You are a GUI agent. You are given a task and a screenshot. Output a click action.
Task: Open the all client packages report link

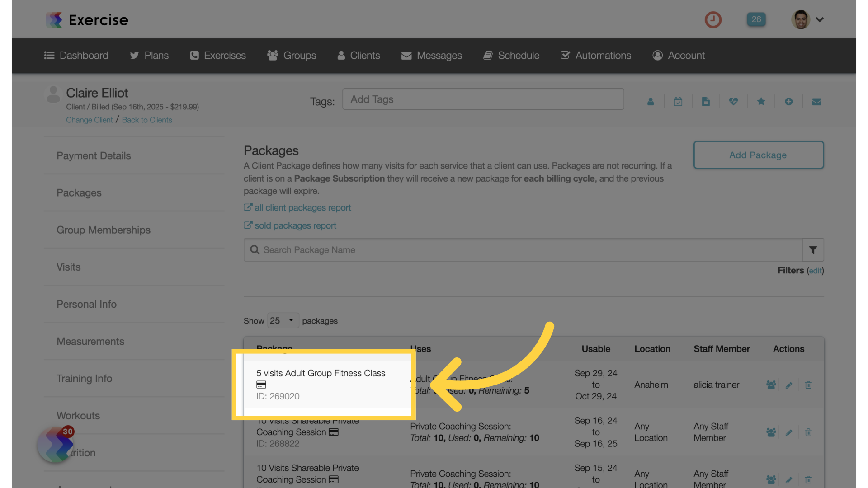[x=297, y=207]
